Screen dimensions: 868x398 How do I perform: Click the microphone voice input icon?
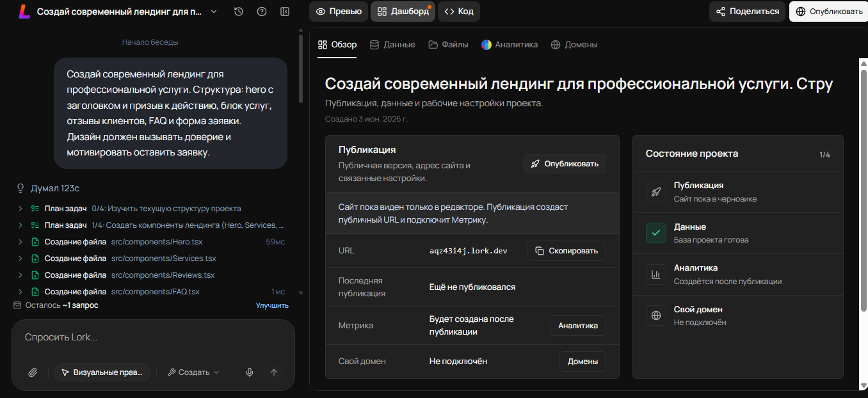tap(250, 372)
